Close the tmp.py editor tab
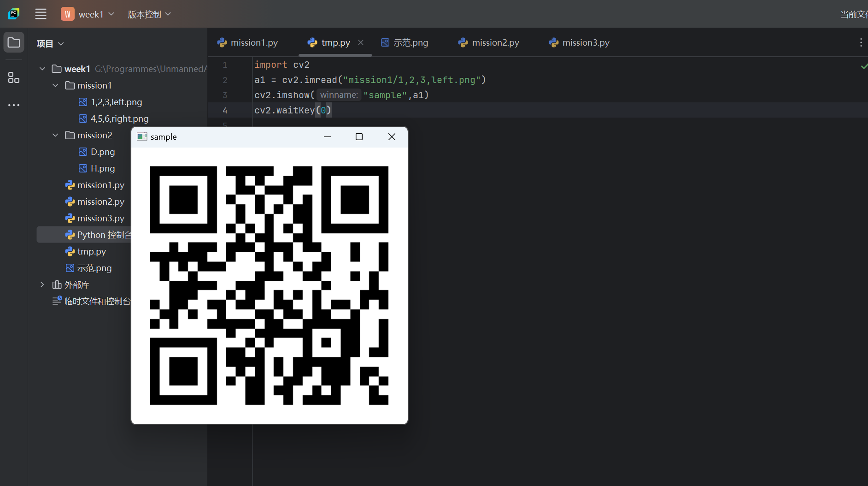This screenshot has width=868, height=486. (x=361, y=42)
